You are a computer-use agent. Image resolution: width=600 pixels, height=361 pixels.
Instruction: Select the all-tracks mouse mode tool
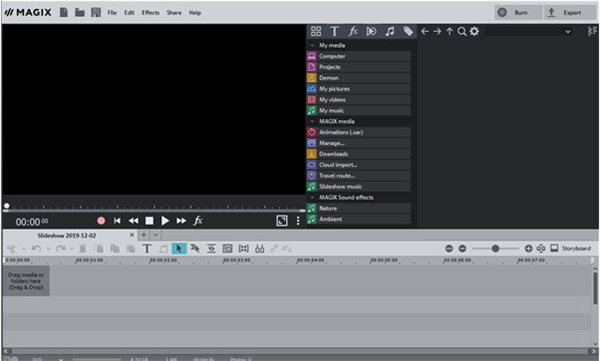[195, 249]
